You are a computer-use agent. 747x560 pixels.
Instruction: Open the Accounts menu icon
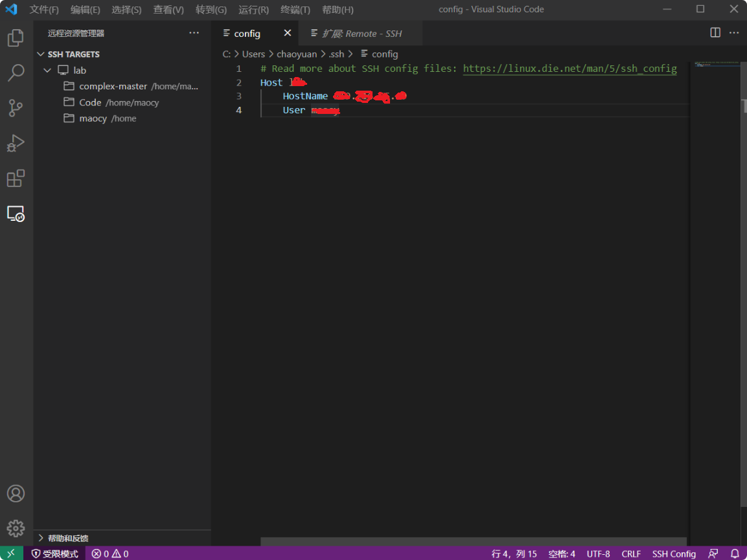16,493
